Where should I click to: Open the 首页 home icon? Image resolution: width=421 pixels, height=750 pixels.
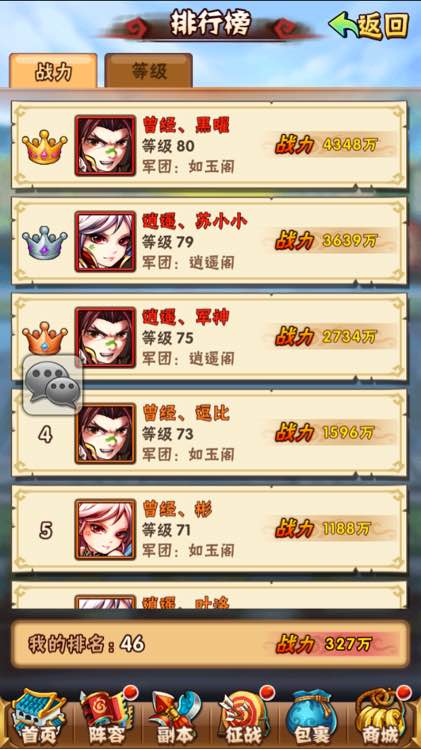[36, 717]
